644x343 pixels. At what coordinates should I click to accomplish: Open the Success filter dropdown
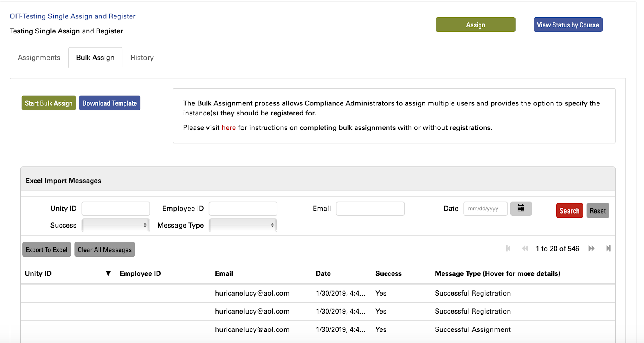[x=116, y=225]
